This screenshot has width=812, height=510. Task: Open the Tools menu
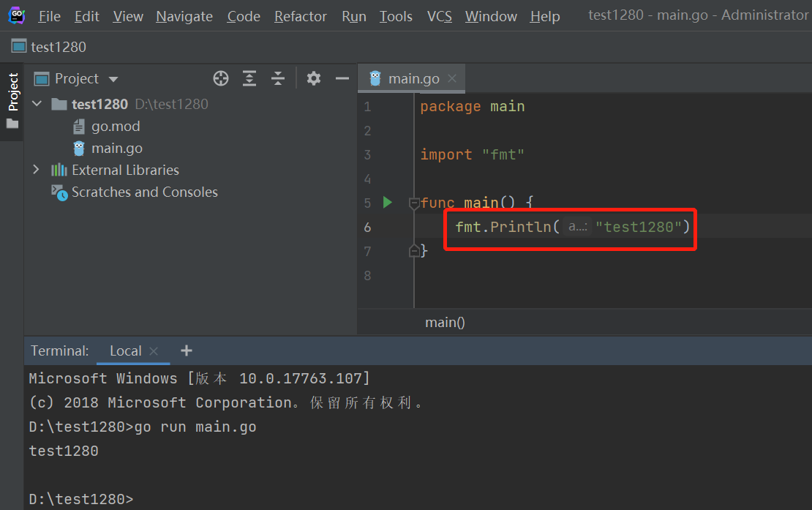coord(396,17)
